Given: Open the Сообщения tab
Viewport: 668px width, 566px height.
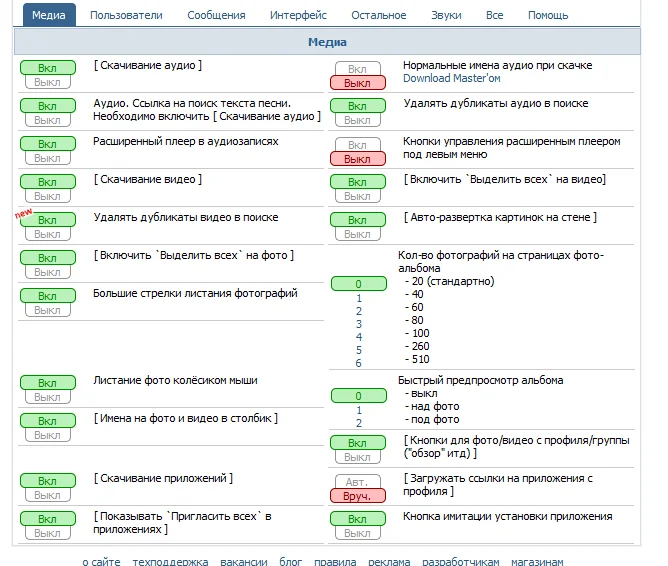Looking at the screenshot, I should pyautogui.click(x=216, y=15).
